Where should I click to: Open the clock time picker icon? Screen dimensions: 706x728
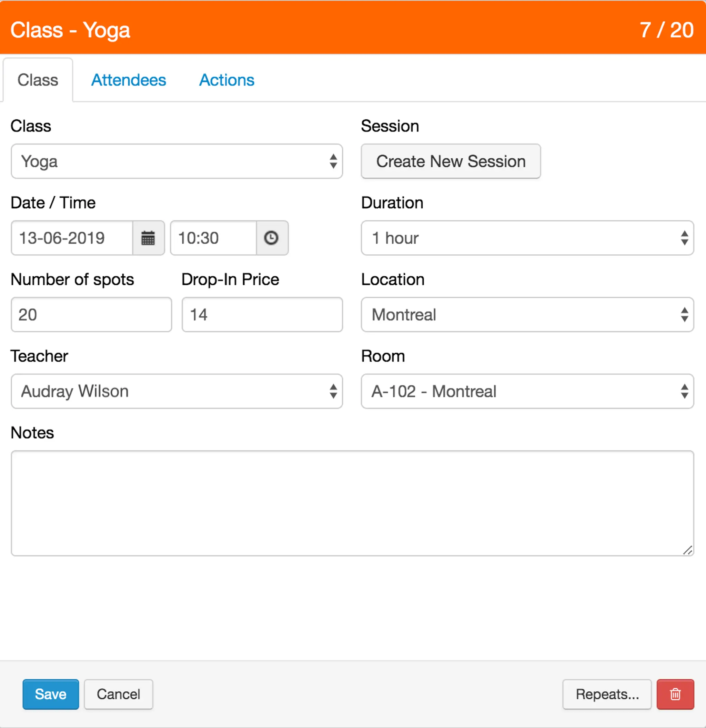pyautogui.click(x=271, y=238)
